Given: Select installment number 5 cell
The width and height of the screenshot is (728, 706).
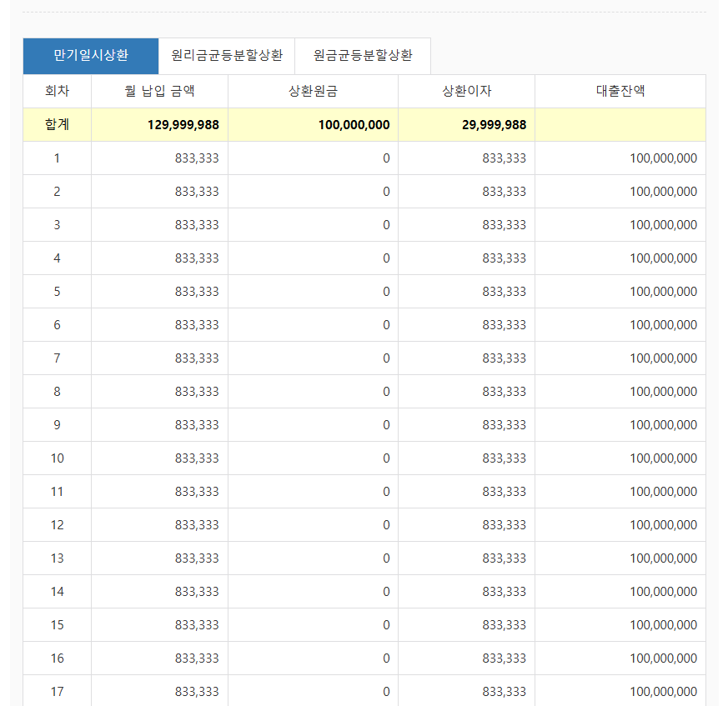Looking at the screenshot, I should [57, 292].
